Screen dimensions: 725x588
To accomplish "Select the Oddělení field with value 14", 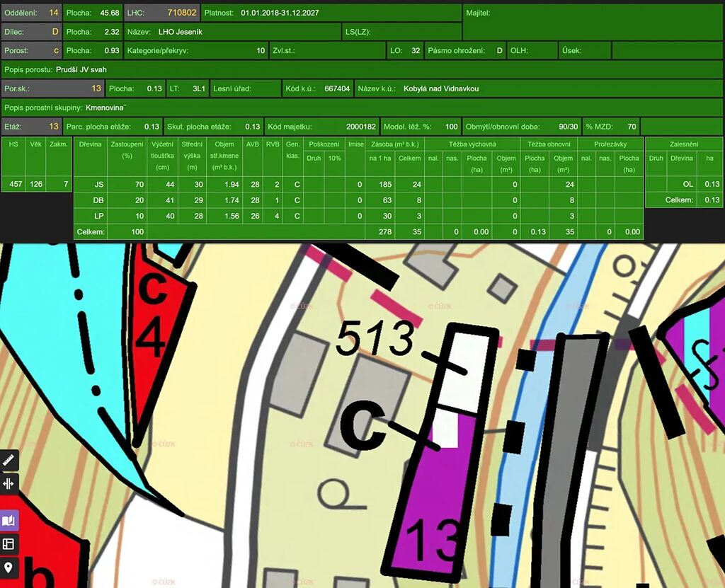I will point(31,13).
